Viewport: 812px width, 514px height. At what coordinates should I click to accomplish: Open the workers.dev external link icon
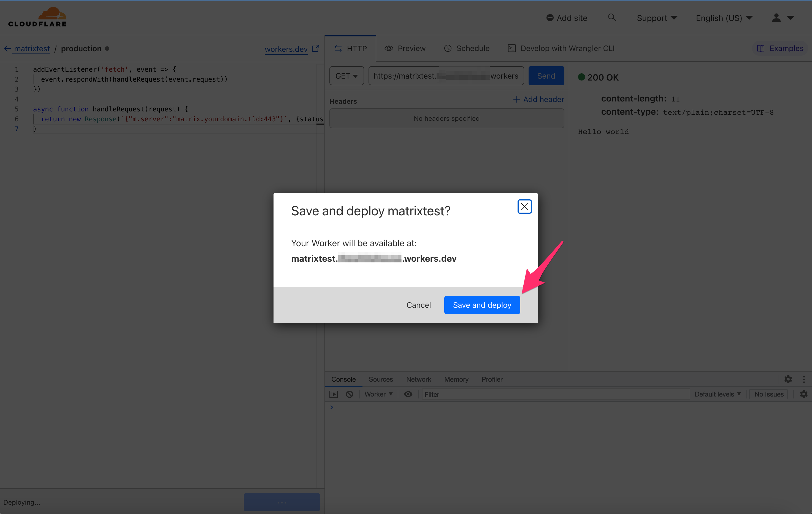tap(315, 49)
